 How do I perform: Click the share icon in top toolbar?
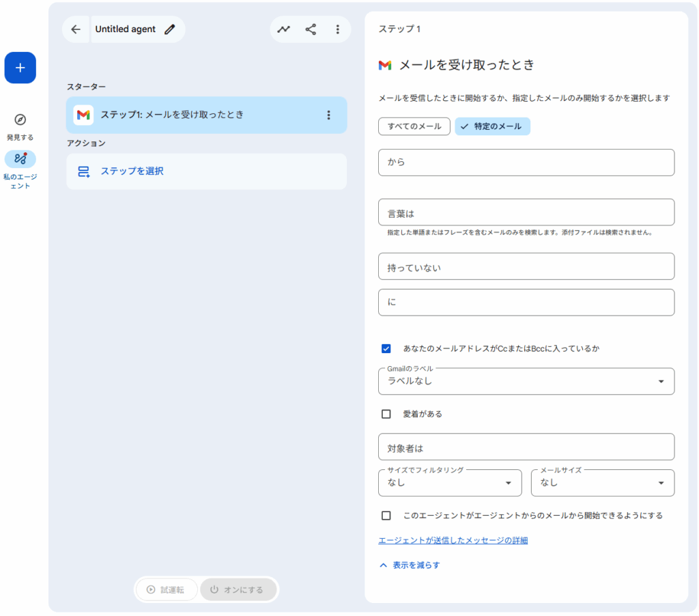[311, 29]
